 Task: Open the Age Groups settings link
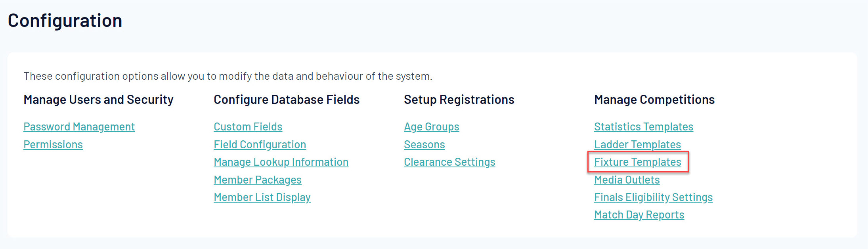[x=431, y=127]
